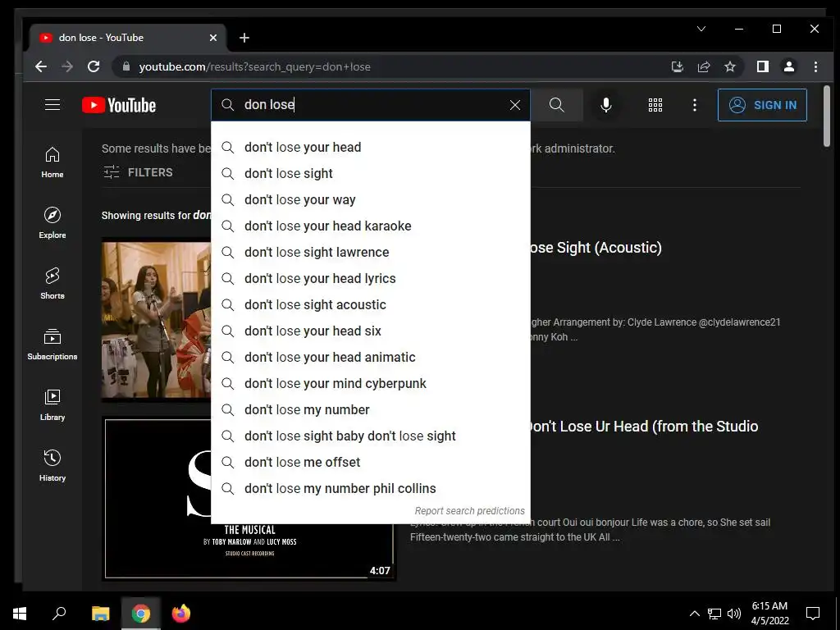Viewport: 840px width, 630px height.
Task: Clear the search box with the X
Action: click(515, 105)
